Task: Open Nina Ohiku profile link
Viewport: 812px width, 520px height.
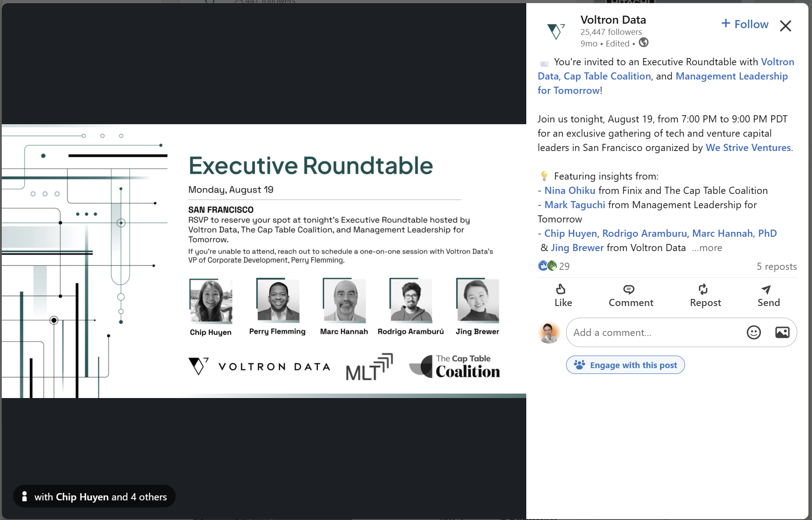Action: click(570, 190)
